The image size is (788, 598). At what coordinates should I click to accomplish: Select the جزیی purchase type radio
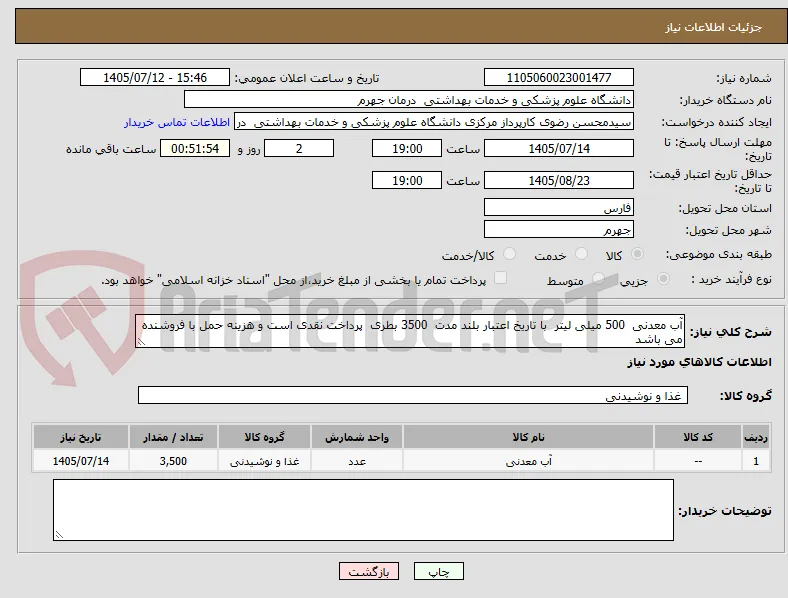point(663,278)
